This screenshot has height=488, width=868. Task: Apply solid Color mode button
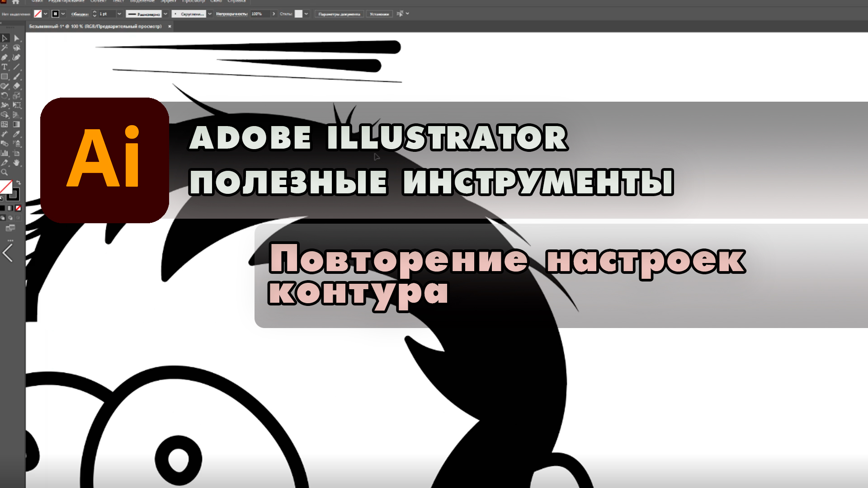coord(2,208)
